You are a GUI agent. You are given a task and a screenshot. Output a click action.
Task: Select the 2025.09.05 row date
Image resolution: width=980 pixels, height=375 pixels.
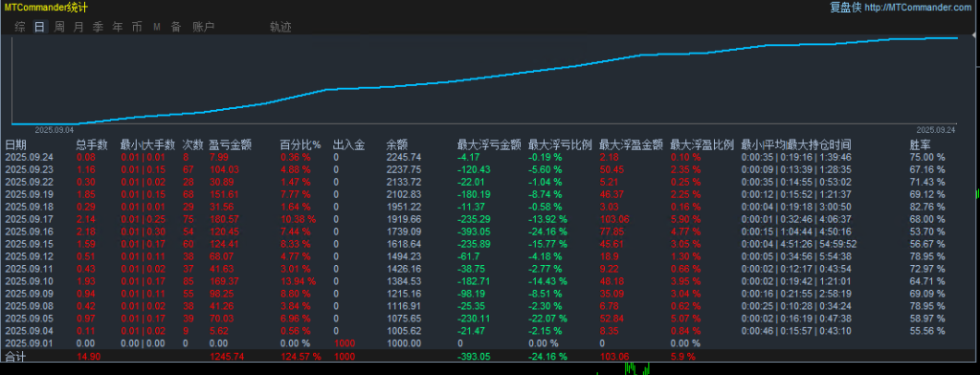[x=29, y=319]
